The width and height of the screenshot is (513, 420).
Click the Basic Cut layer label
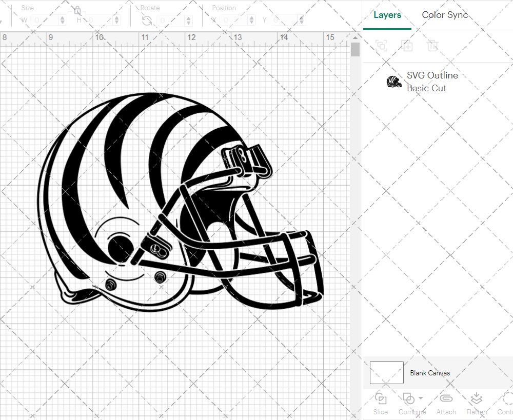pos(426,88)
